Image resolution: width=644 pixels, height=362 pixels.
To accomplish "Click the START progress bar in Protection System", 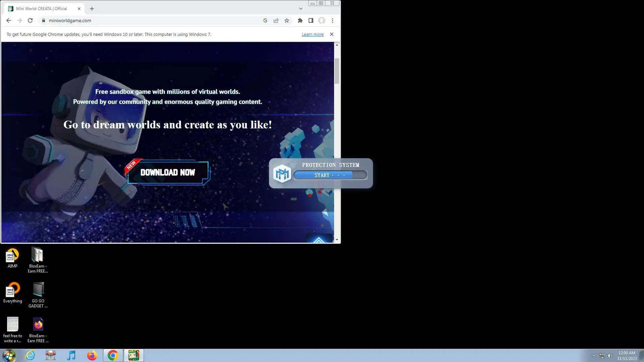I will coord(330,175).
